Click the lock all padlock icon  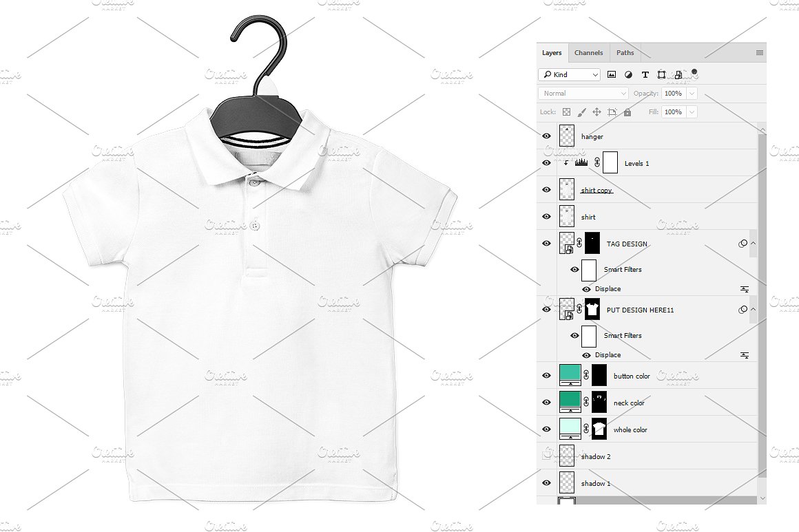[627, 111]
